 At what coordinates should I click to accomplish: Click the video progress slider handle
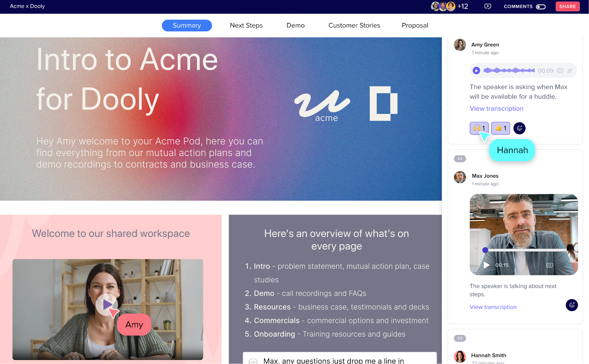[x=485, y=250]
